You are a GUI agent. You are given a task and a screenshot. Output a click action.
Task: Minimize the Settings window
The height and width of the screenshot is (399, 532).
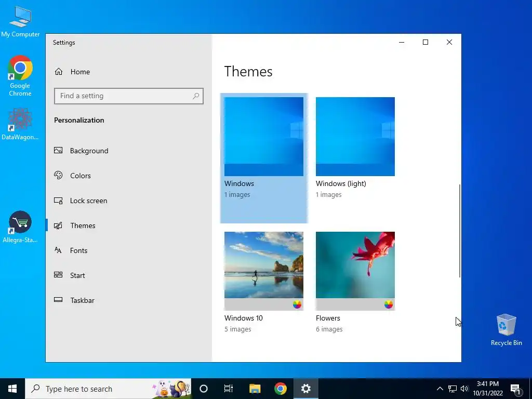tap(402, 42)
